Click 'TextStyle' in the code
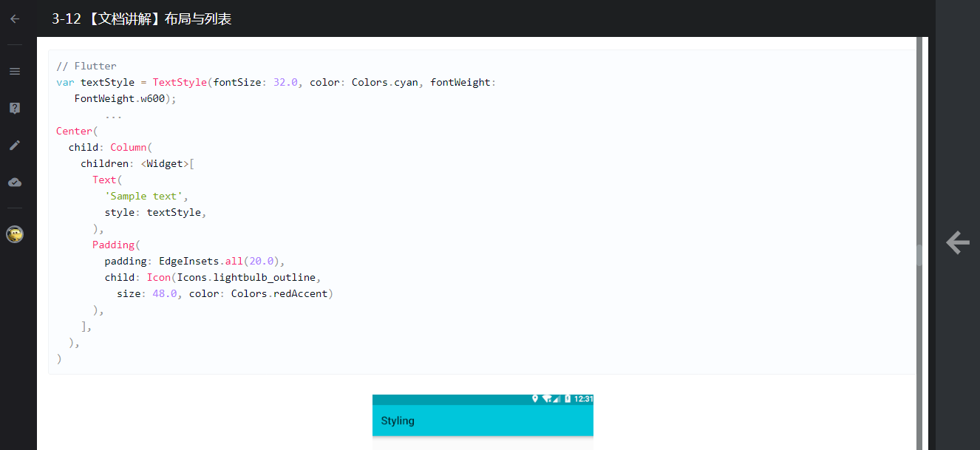The image size is (980, 450). [180, 82]
